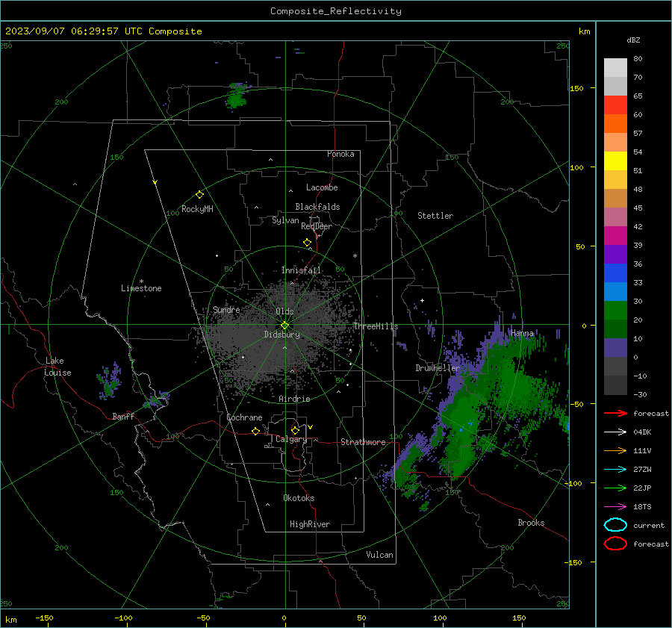672x628 pixels.
Task: Click the ThreeHills city label
Action: pyautogui.click(x=376, y=326)
